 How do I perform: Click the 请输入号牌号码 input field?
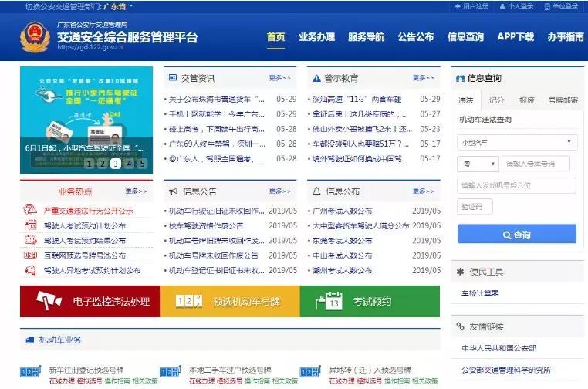pyautogui.click(x=536, y=164)
